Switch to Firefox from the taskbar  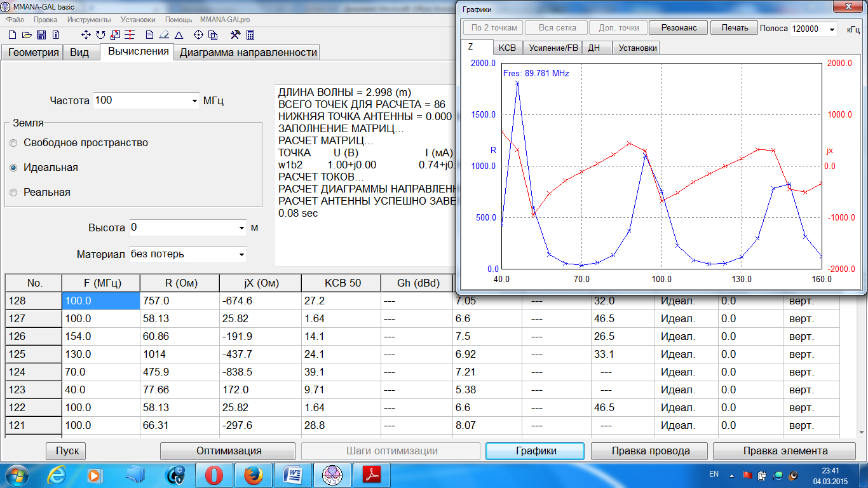pyautogui.click(x=254, y=475)
